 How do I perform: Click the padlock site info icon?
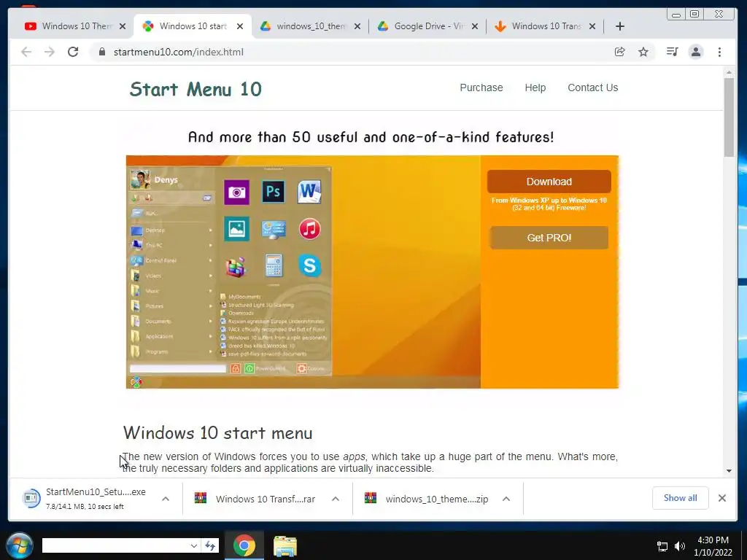point(102,52)
